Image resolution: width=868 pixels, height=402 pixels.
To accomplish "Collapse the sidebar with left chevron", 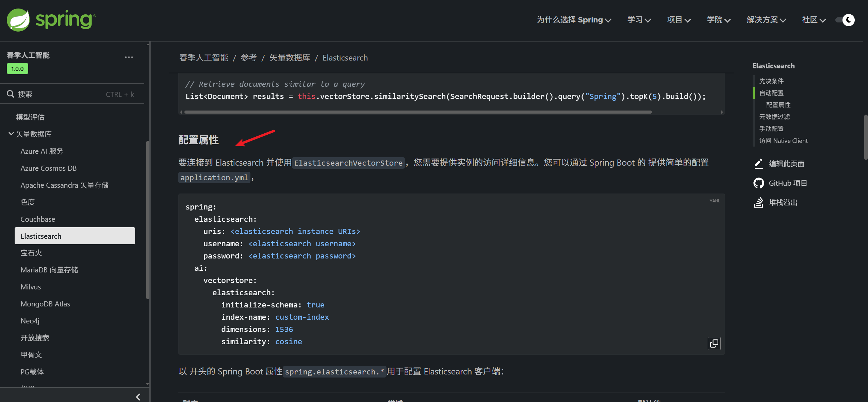I will coord(138,397).
